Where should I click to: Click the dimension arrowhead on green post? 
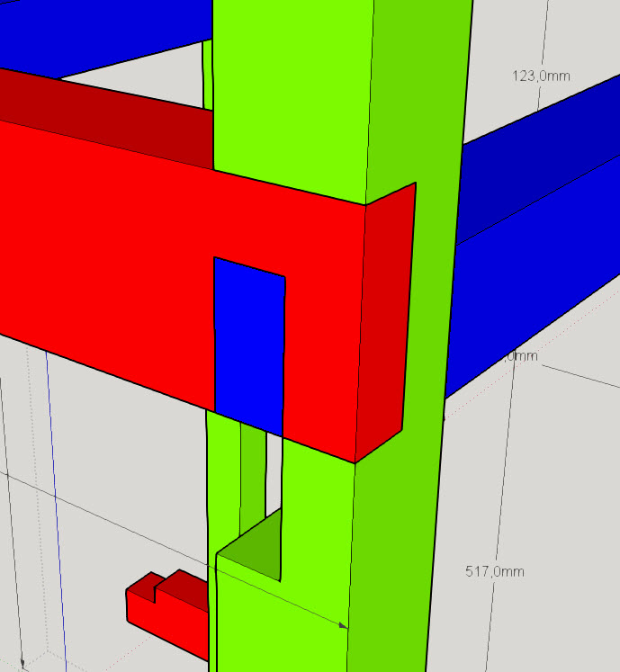343,624
